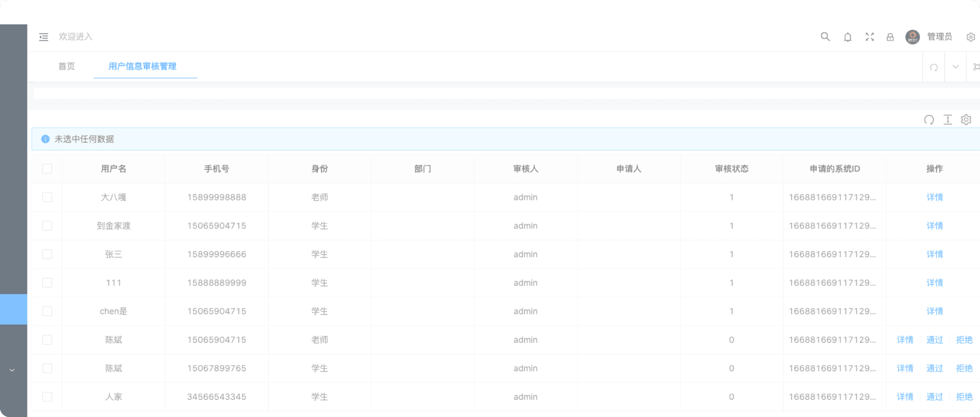Change table density icon
The height and width of the screenshot is (417, 980).
(948, 120)
